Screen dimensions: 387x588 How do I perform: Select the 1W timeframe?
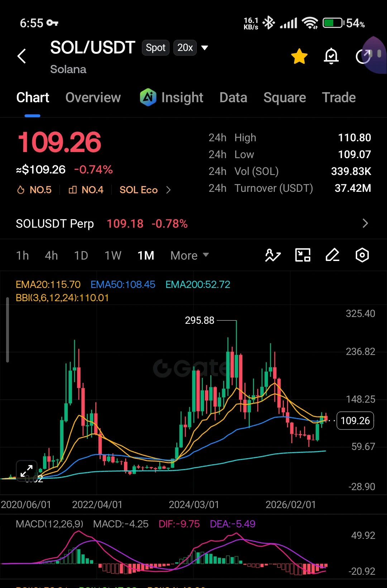pyautogui.click(x=113, y=255)
